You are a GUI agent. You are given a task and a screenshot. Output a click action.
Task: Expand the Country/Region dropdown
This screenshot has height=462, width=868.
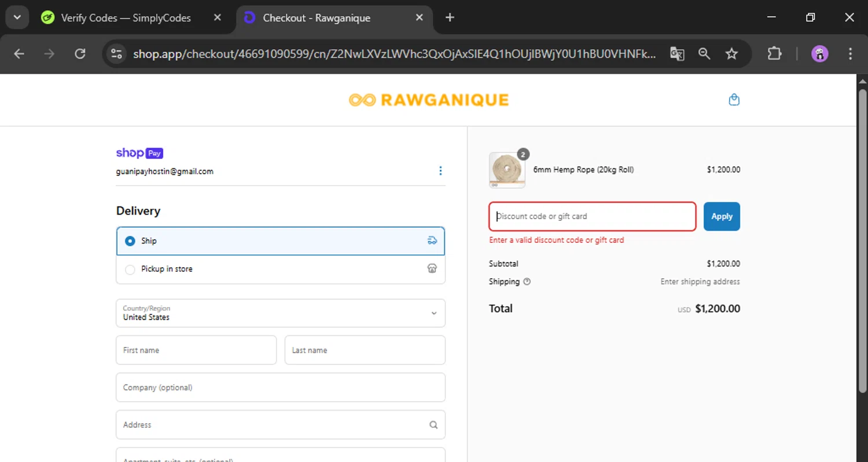tap(281, 313)
